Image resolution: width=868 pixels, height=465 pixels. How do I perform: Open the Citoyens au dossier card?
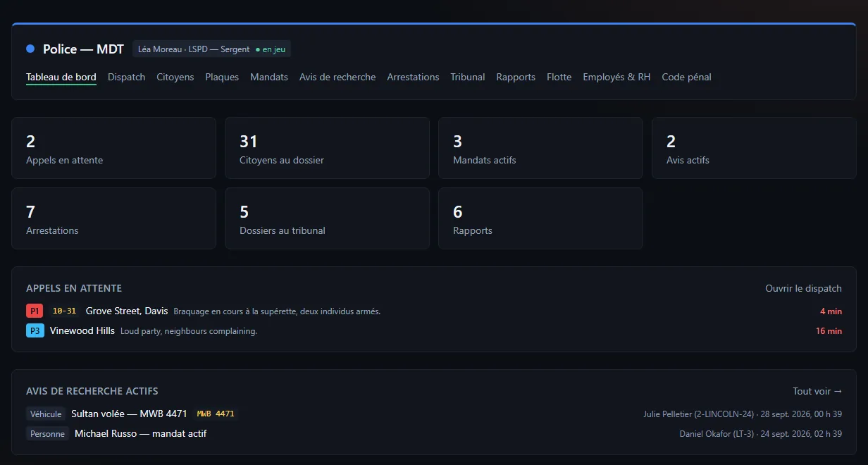pyautogui.click(x=327, y=148)
